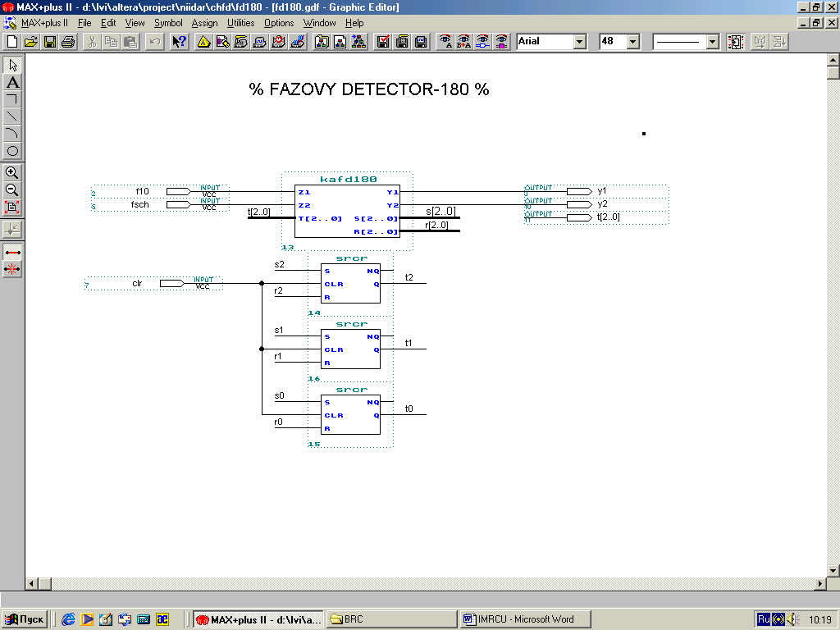This screenshot has width=840, height=630.
Task: Open the font size 48 dropdown
Action: pyautogui.click(x=633, y=42)
